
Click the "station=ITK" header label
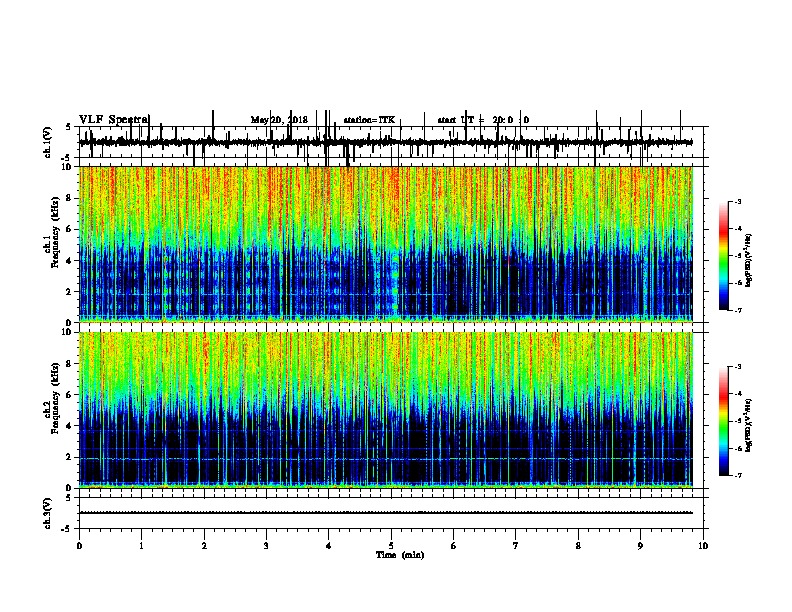click(369, 120)
